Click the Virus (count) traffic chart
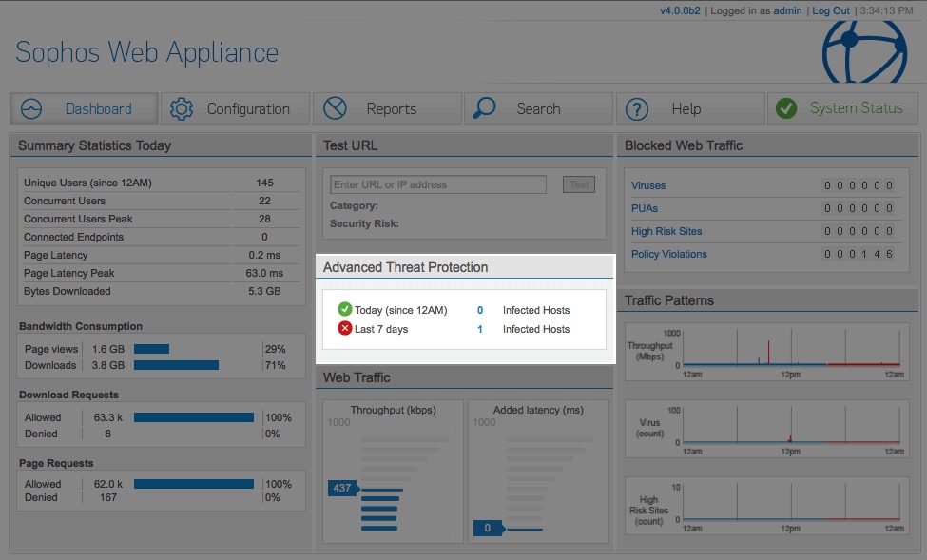The height and width of the screenshot is (560, 927). [766, 429]
